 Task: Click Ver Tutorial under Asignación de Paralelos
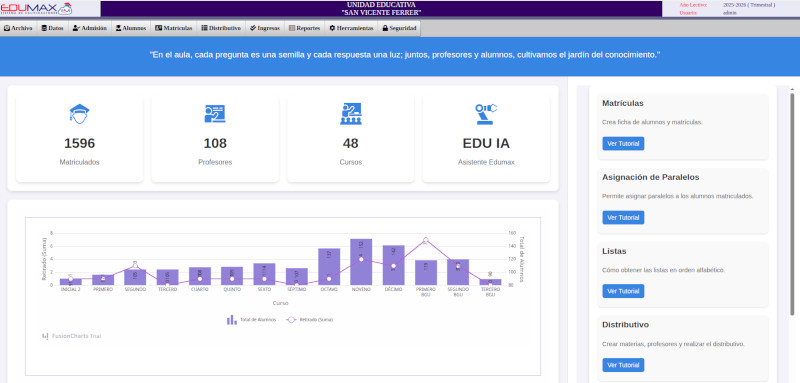point(623,218)
